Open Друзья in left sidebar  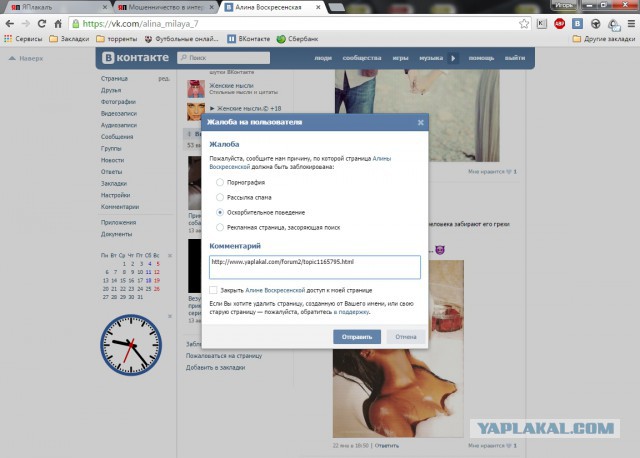click(x=111, y=90)
